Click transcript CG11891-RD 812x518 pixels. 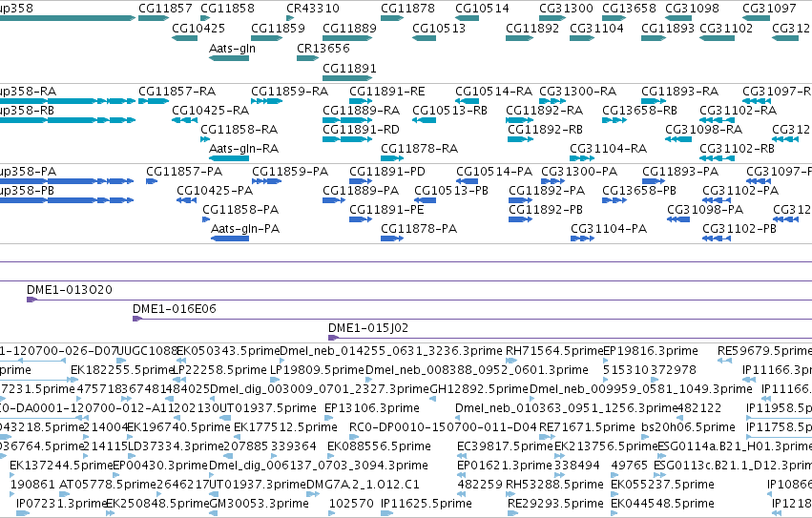[x=361, y=130]
